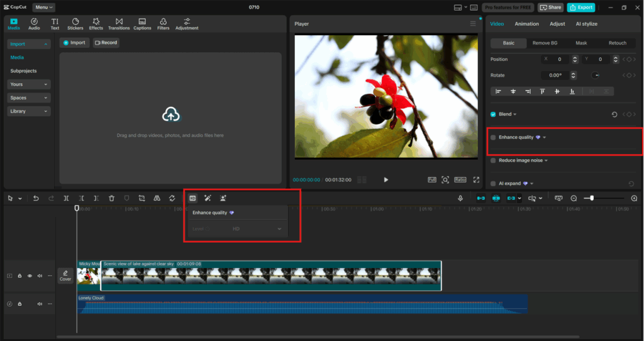Click the Split clip icon

coord(66,198)
